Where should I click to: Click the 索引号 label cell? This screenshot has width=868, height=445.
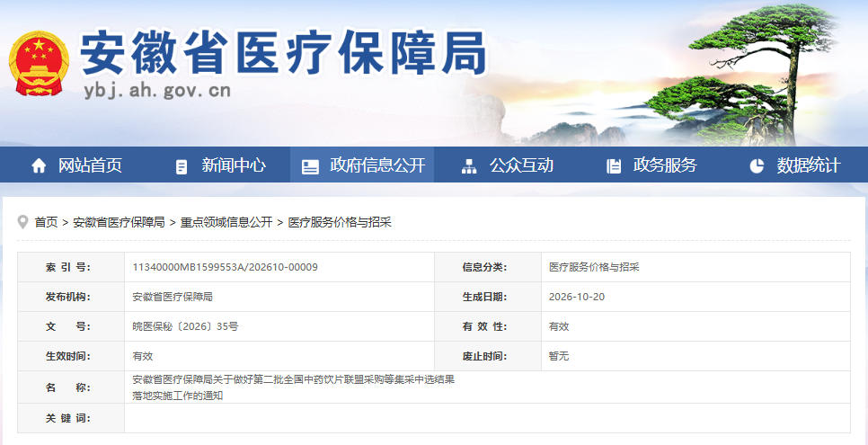click(x=71, y=267)
